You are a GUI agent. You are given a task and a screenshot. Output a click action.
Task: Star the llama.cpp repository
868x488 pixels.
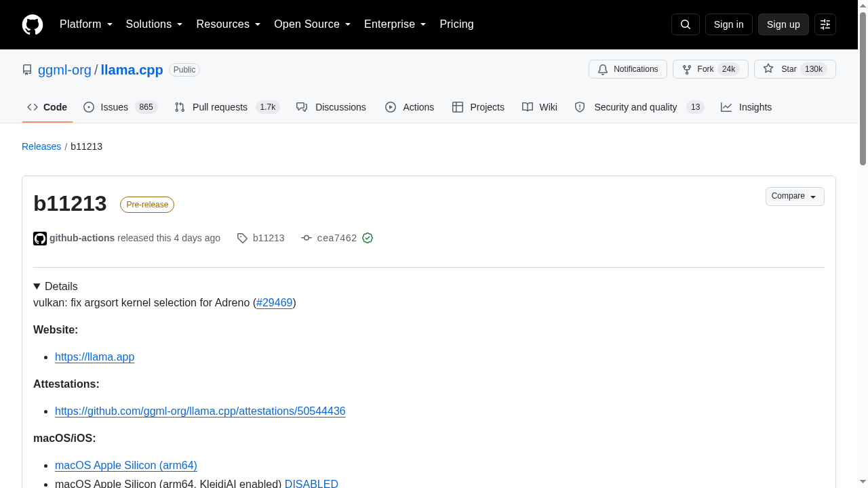click(795, 69)
